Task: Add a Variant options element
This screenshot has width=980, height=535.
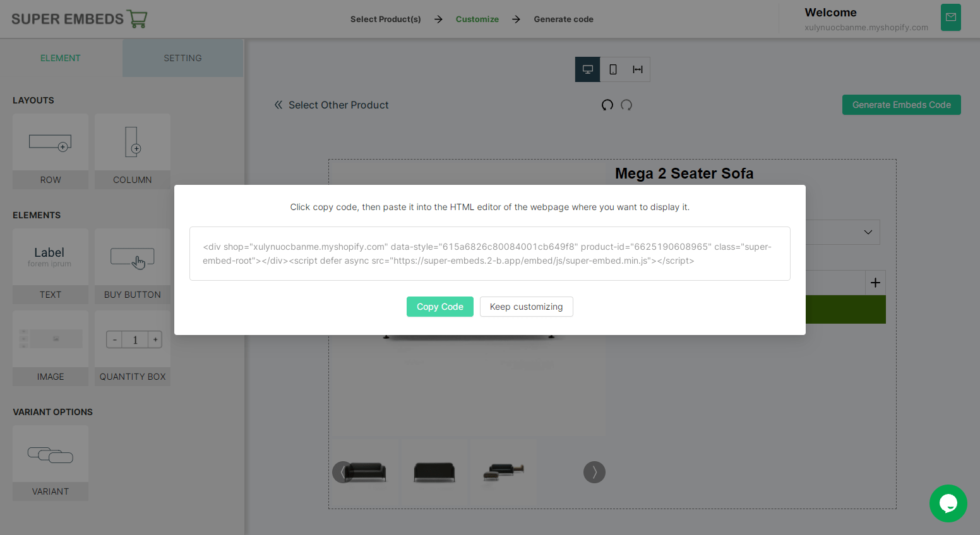Action: coord(51,463)
